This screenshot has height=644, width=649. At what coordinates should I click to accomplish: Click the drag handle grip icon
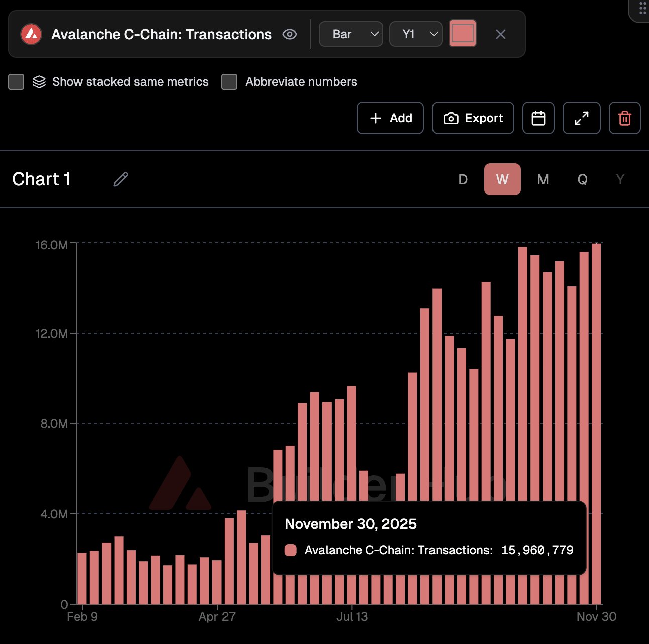(x=642, y=8)
